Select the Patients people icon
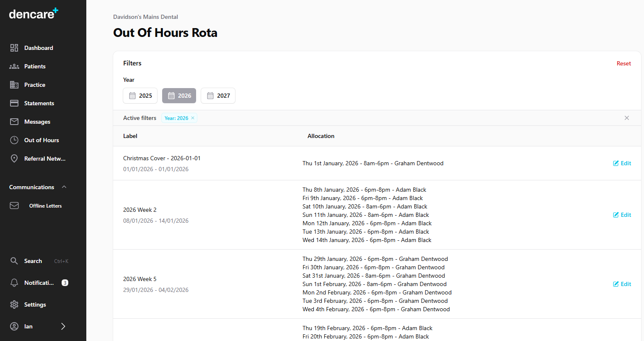Viewport: 644px width, 341px height. 14,66
